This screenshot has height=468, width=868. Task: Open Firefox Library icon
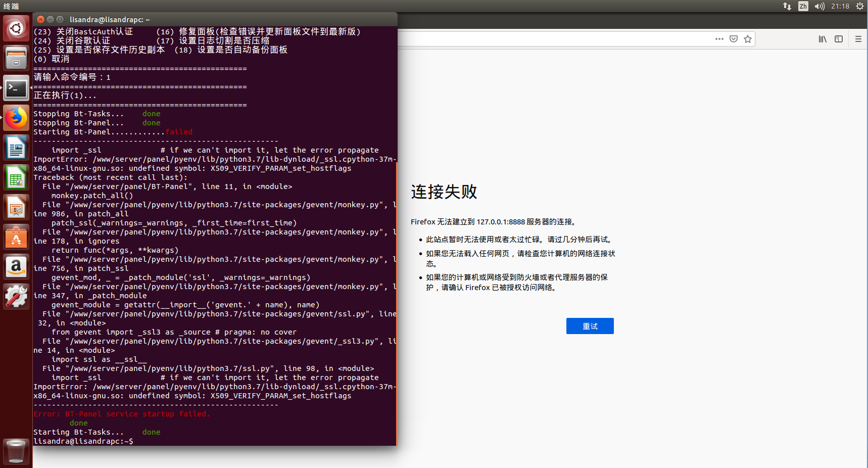[823, 39]
